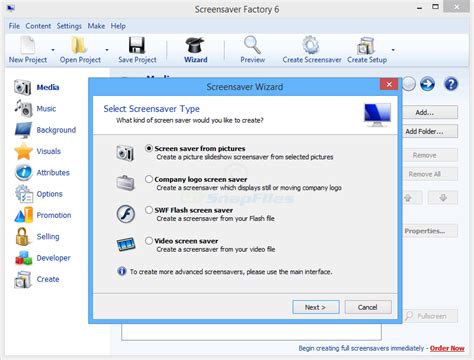474x360 pixels.
Task: Open the Options sidebar section
Action: (x=38, y=194)
